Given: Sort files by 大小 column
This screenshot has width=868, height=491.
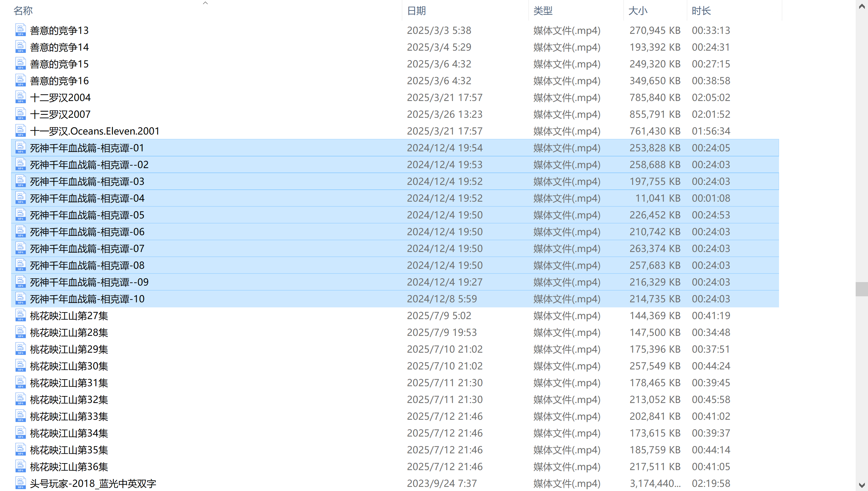Looking at the screenshot, I should pos(637,11).
